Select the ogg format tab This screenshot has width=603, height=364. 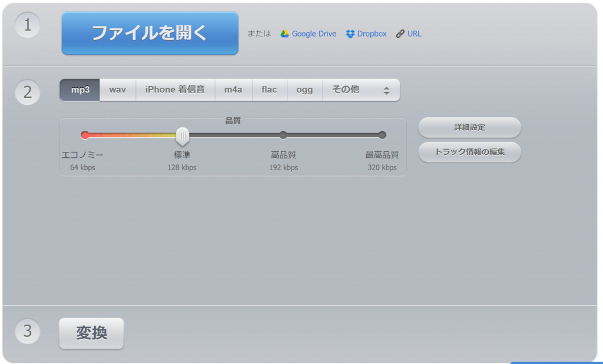click(x=304, y=90)
